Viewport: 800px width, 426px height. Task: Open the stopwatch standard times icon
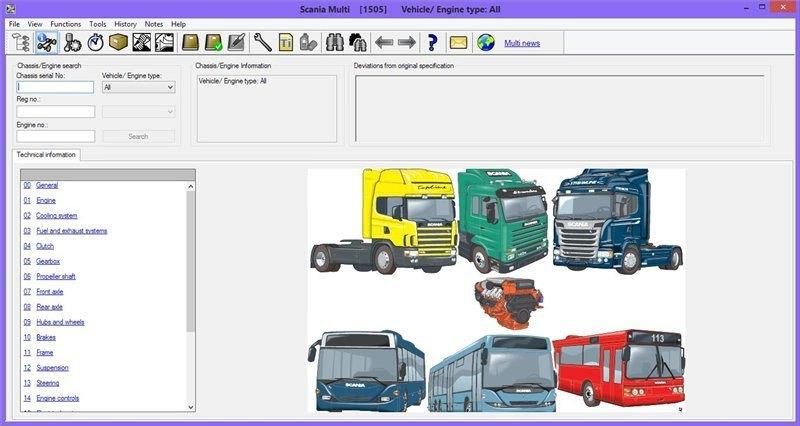click(95, 43)
